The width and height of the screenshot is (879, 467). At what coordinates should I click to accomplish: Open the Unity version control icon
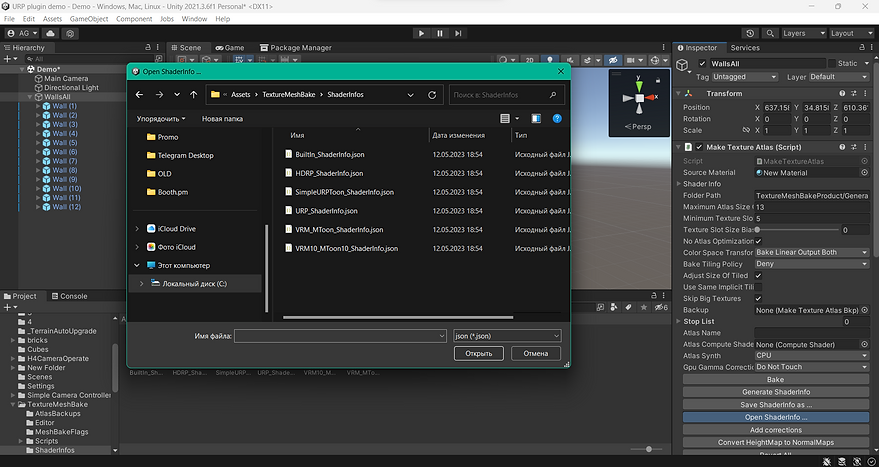(x=70, y=34)
